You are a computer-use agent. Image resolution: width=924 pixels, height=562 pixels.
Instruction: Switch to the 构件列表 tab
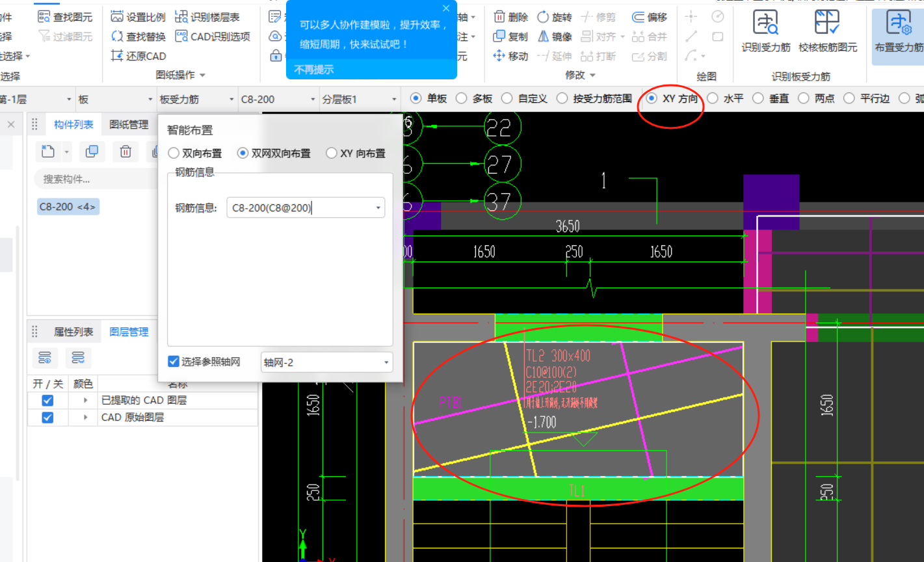[x=73, y=124]
